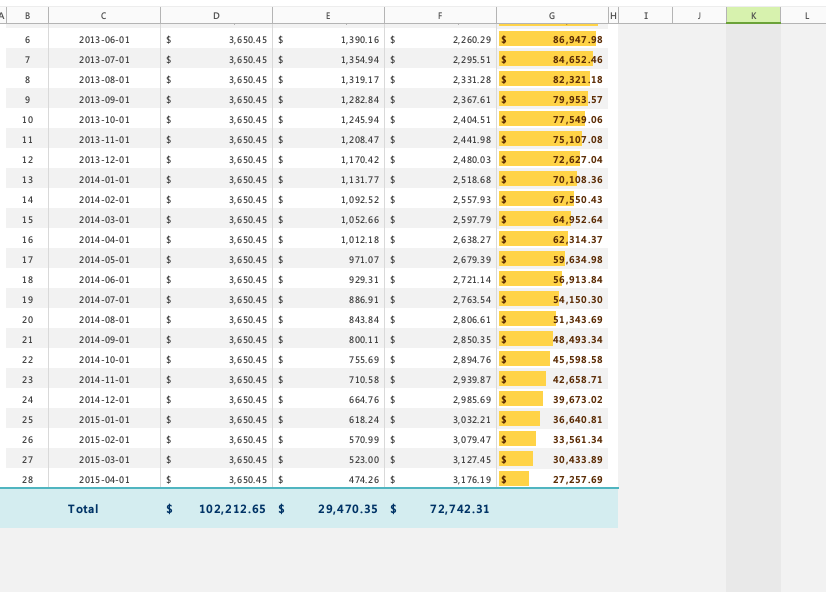Viewport: 826px width, 592px height.
Task: Select principal cell 2,557.93
Action: tap(440, 200)
